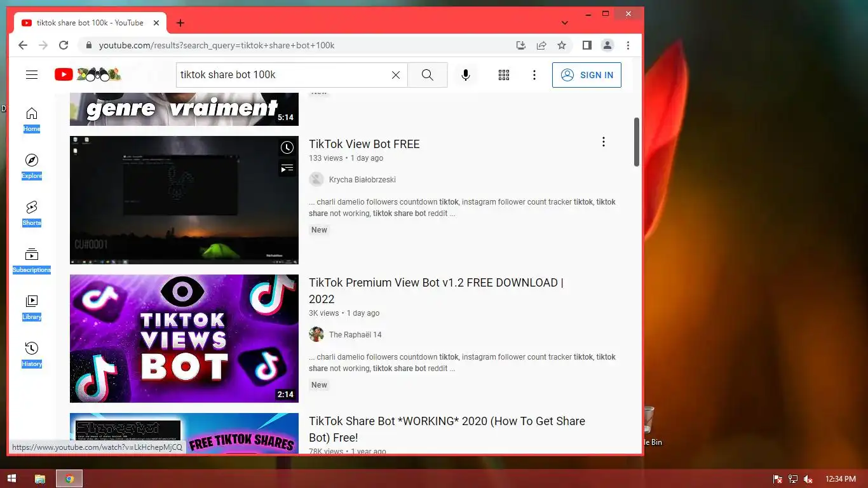Viewport: 868px width, 488px height.
Task: Open the YouTube hamburger guide menu
Action: point(32,75)
